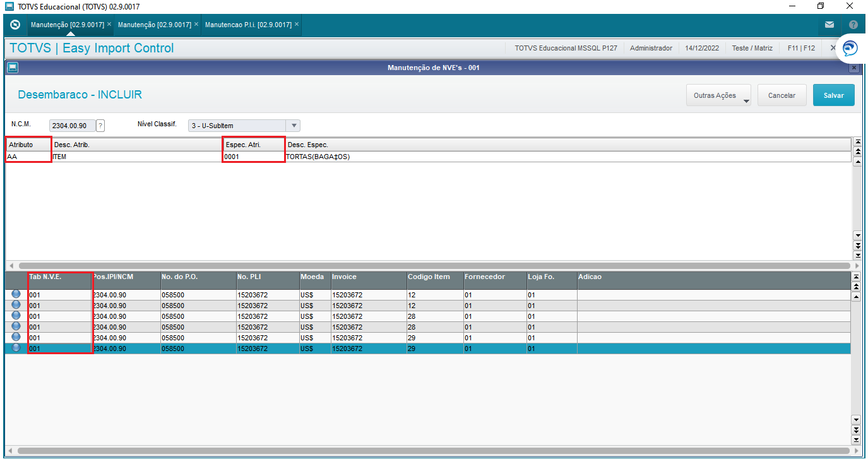Jump to last row in Tab N.V.E. grid
Screen dimensions: 868x459
click(856, 439)
